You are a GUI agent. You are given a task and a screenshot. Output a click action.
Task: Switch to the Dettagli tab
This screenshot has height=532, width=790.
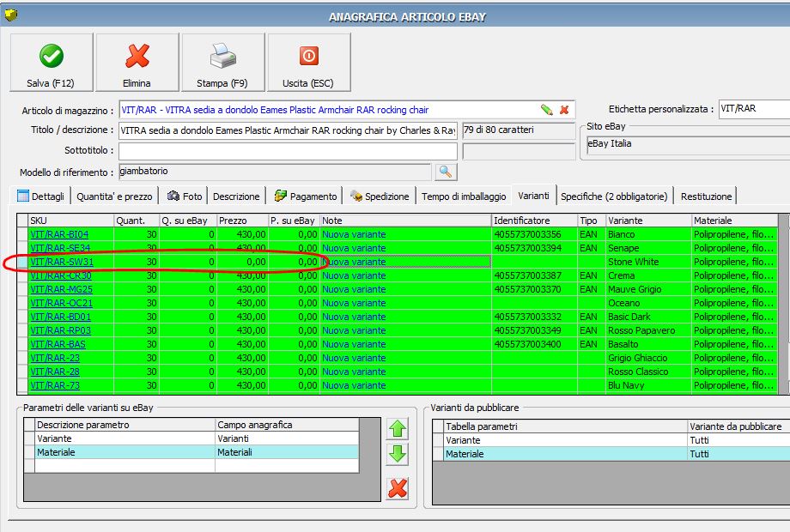(x=41, y=196)
